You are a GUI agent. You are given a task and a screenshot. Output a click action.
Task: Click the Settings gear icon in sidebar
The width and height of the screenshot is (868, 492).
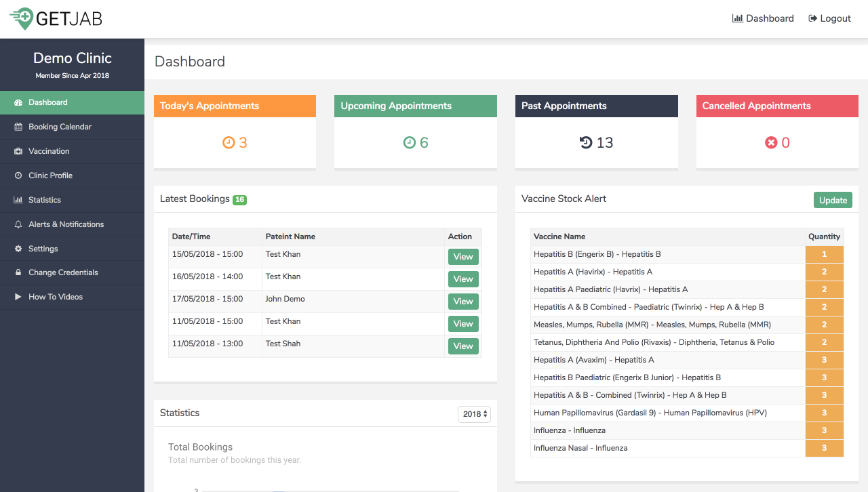[x=18, y=249]
